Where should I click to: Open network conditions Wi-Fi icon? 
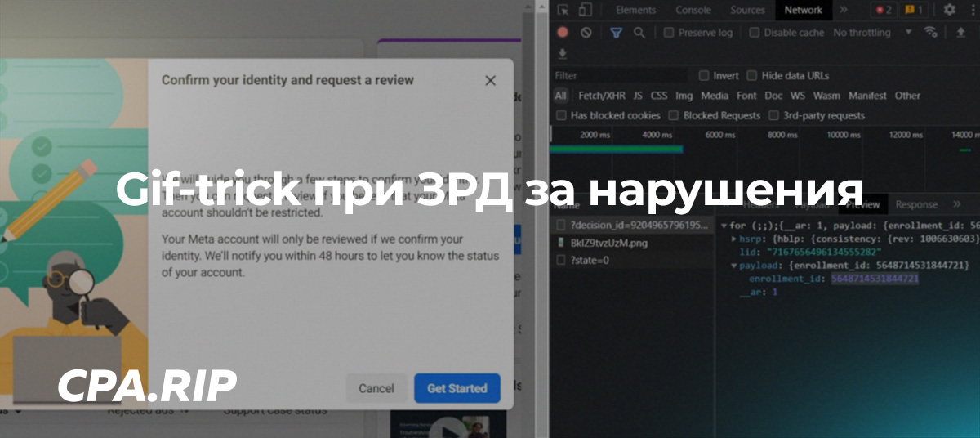point(930,33)
